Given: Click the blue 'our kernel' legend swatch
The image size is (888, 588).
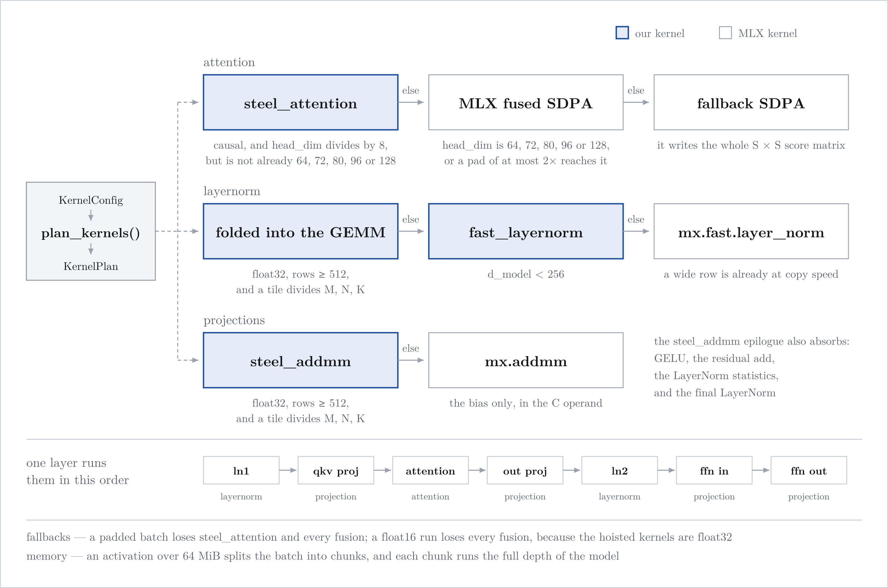Looking at the screenshot, I should click(622, 33).
